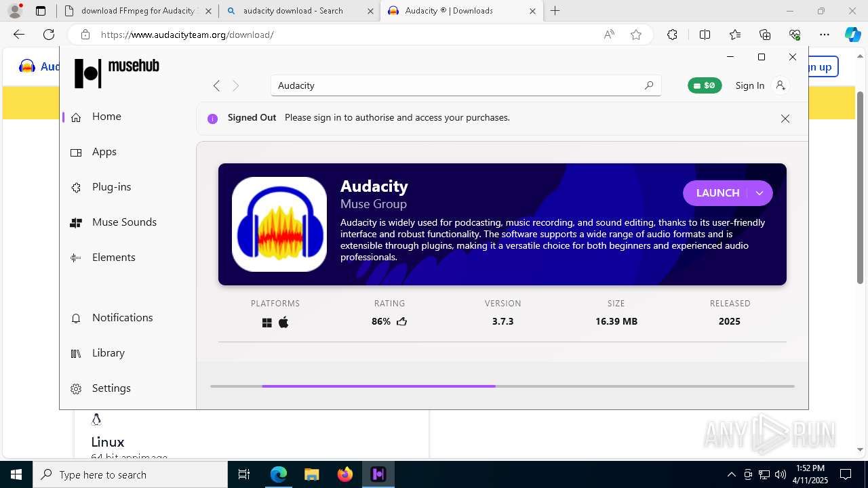Image resolution: width=868 pixels, height=488 pixels.
Task: Expand the Launch button dropdown arrow
Action: point(759,193)
